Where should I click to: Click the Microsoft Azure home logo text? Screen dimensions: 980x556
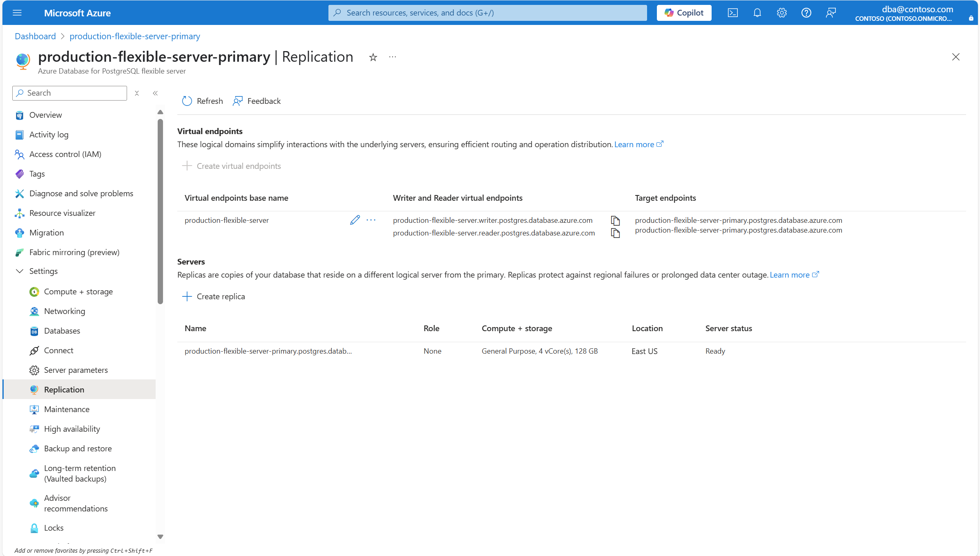[x=77, y=13]
